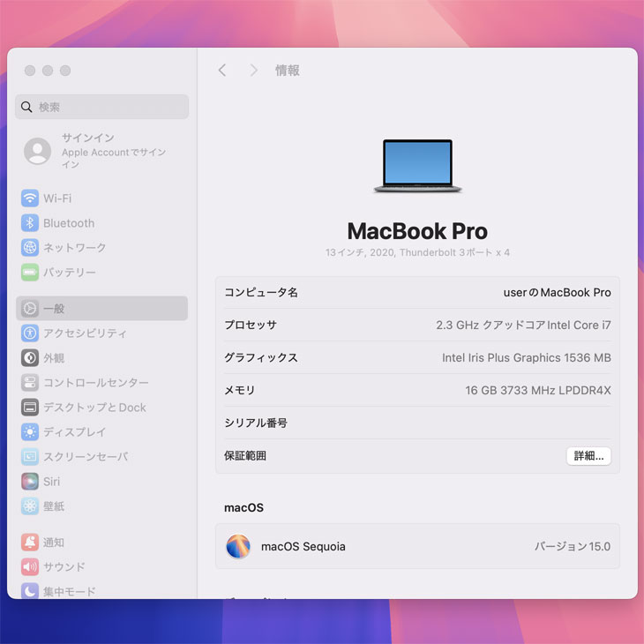Open コントロールセンター settings

coord(95,383)
